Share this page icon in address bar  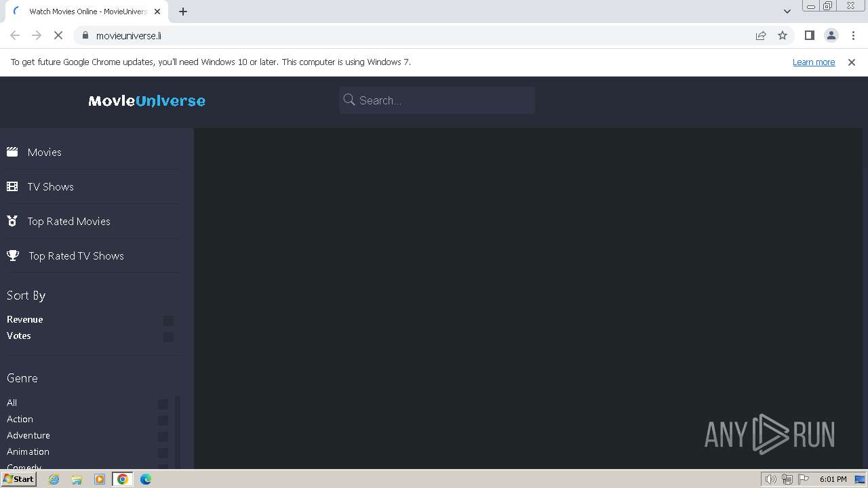[x=761, y=35]
